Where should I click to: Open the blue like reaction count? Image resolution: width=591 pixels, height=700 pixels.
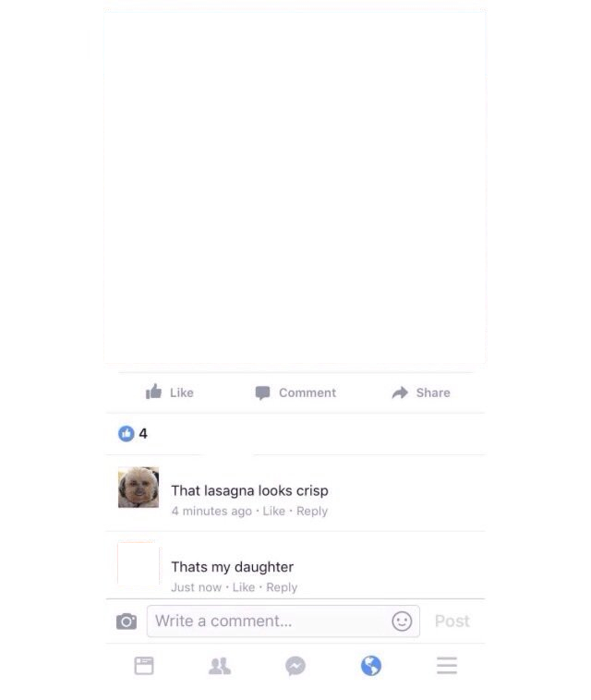[133, 433]
